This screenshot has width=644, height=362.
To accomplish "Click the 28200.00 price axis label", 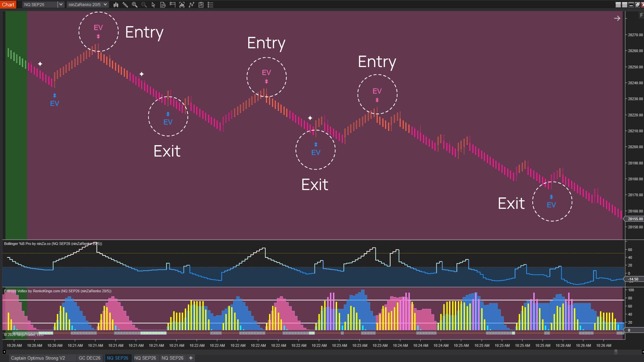I will coord(635,147).
